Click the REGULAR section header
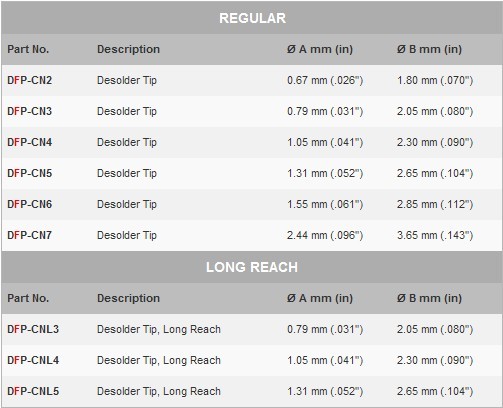The width and height of the screenshot is (503, 408). click(x=252, y=18)
